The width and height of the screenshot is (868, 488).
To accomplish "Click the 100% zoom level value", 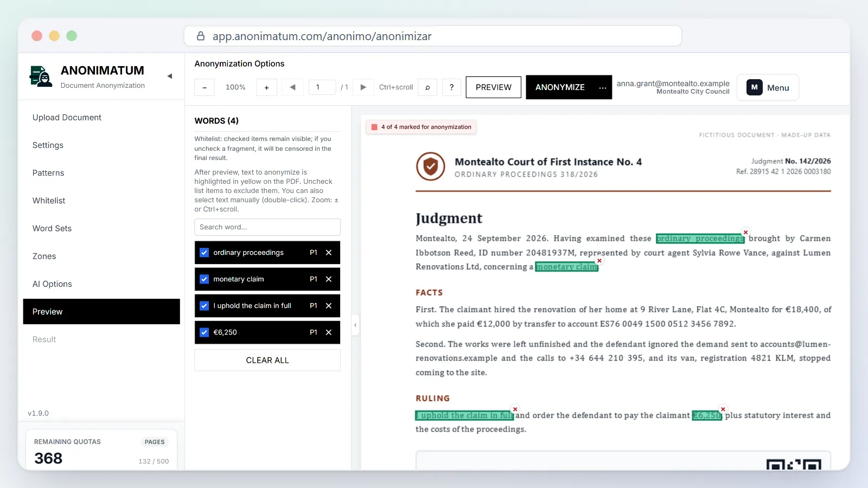I will point(235,87).
